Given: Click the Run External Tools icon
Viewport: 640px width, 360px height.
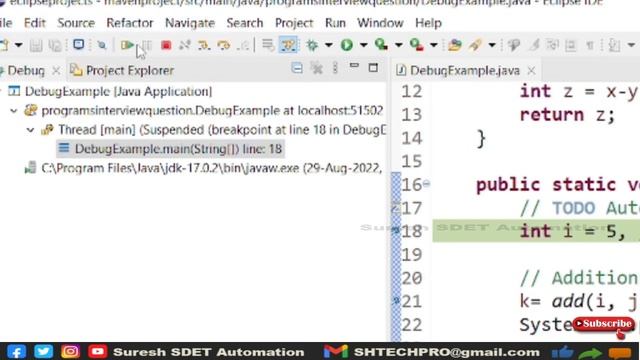Looking at the screenshot, I should [x=416, y=45].
